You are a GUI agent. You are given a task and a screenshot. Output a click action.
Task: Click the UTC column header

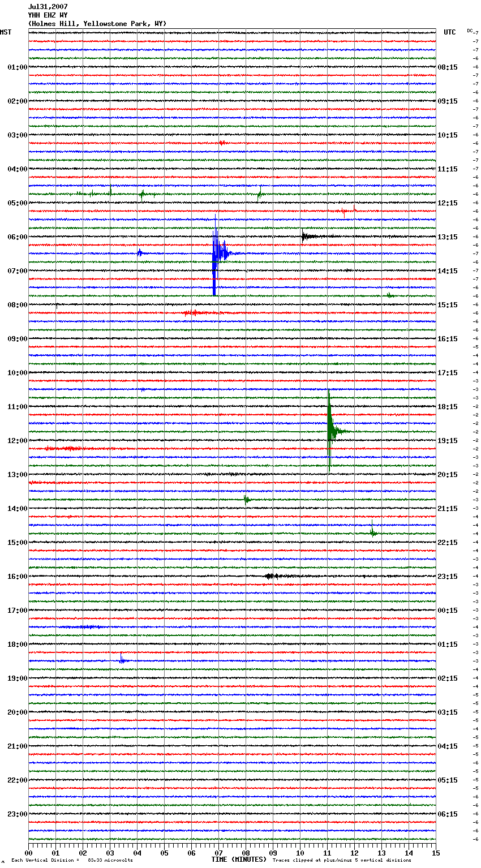450,32
